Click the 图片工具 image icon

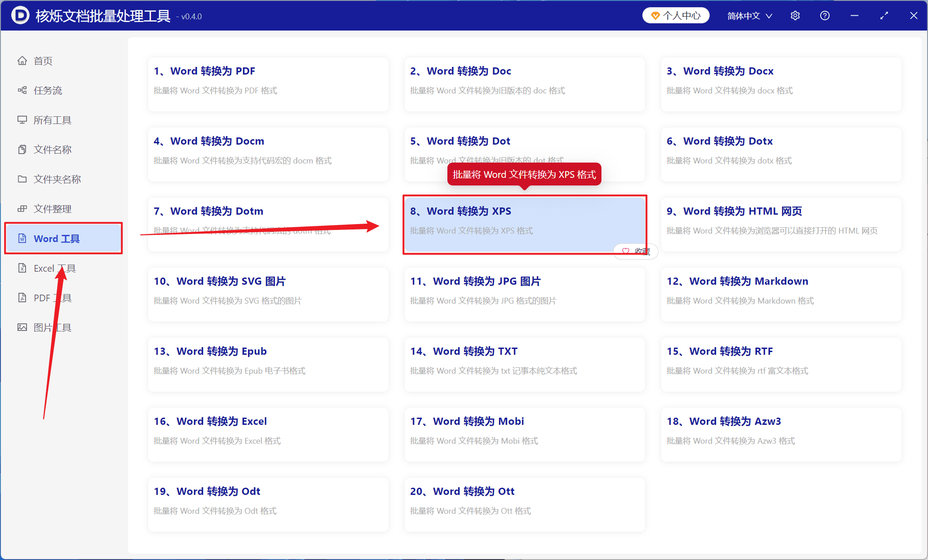22,327
